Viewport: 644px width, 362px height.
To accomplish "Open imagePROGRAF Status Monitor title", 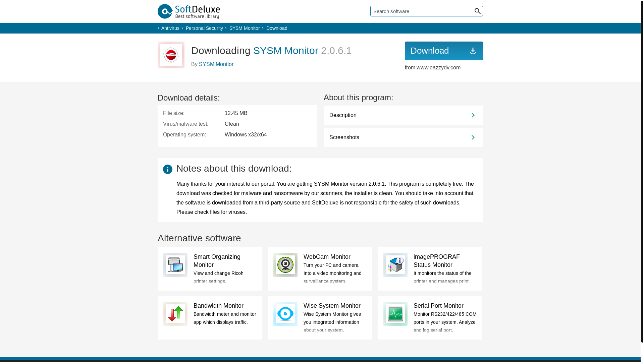I will coord(437,261).
